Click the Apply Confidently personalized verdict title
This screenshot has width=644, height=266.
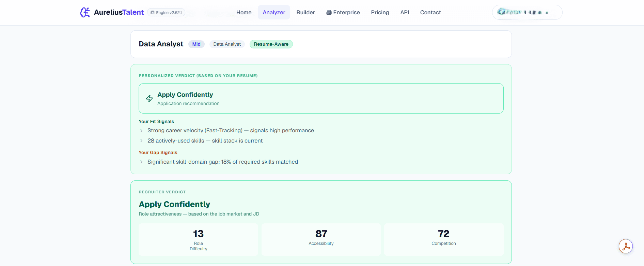click(185, 95)
